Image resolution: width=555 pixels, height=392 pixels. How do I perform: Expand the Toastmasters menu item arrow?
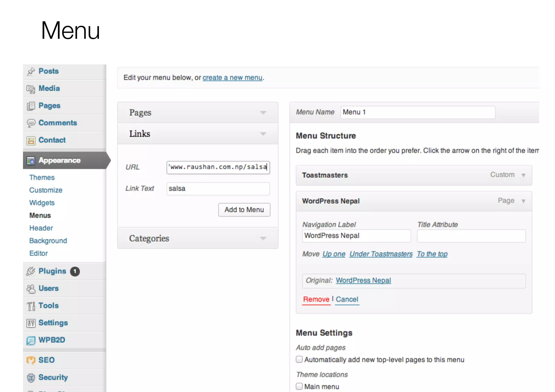tap(523, 175)
